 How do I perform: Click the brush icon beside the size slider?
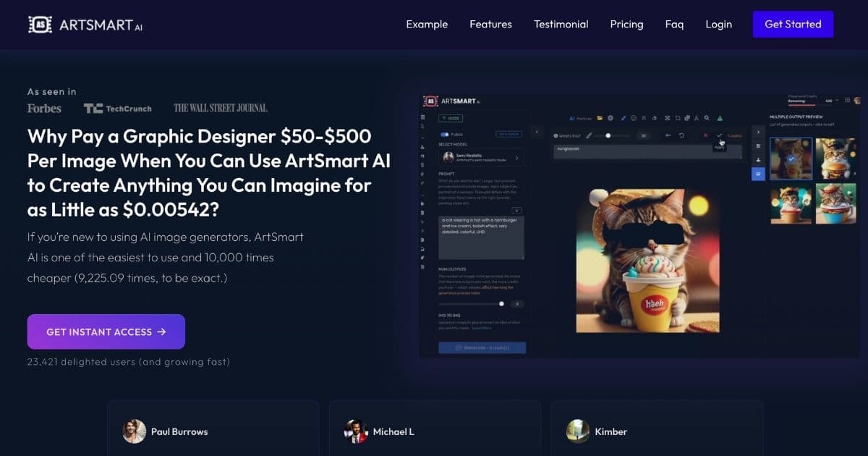coord(589,135)
